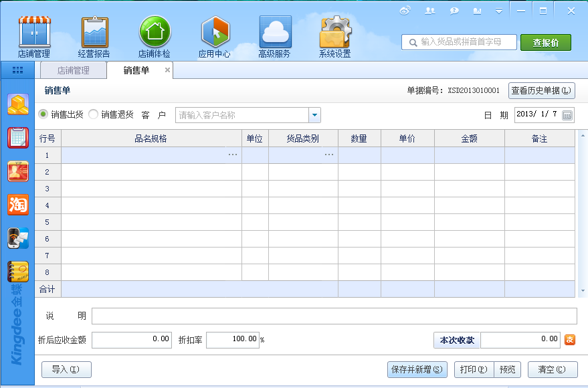Click the 保存并新增 button

(417, 369)
